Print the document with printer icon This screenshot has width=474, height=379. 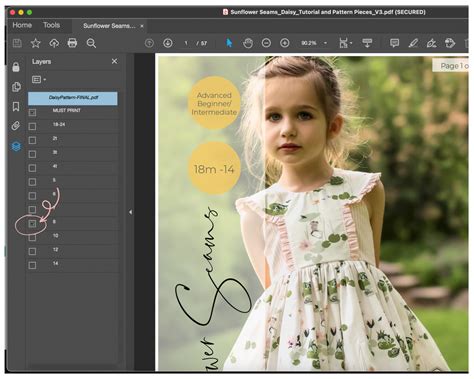click(72, 43)
